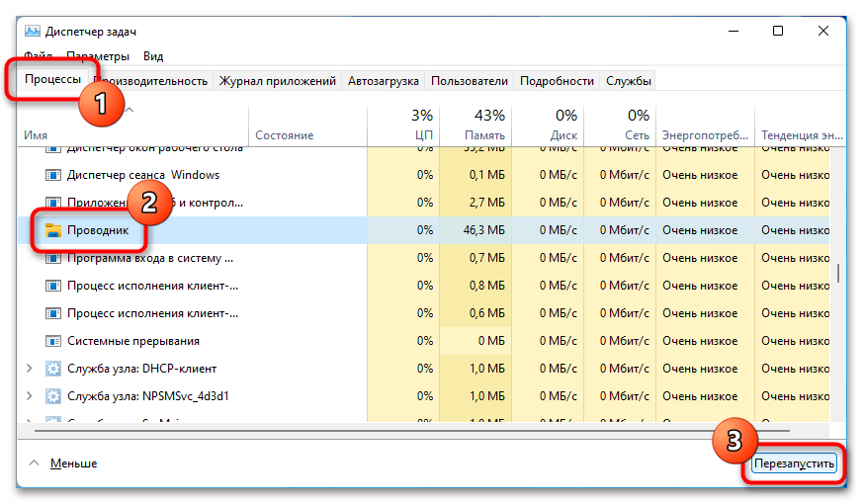Expand the Служба узла: NPSMSvc_4d3d1 group
The image size is (863, 504).
[30, 395]
